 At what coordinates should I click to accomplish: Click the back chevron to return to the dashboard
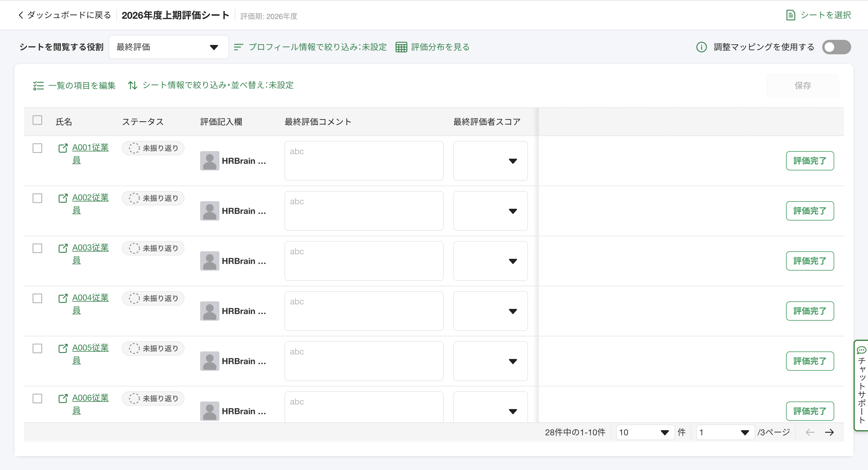pos(20,15)
